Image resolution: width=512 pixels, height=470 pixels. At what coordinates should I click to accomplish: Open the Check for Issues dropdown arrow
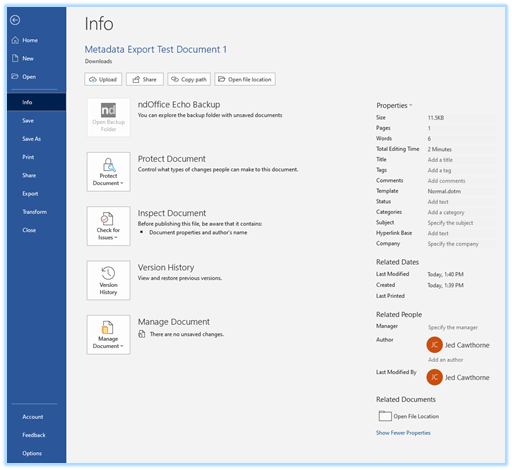(116, 238)
